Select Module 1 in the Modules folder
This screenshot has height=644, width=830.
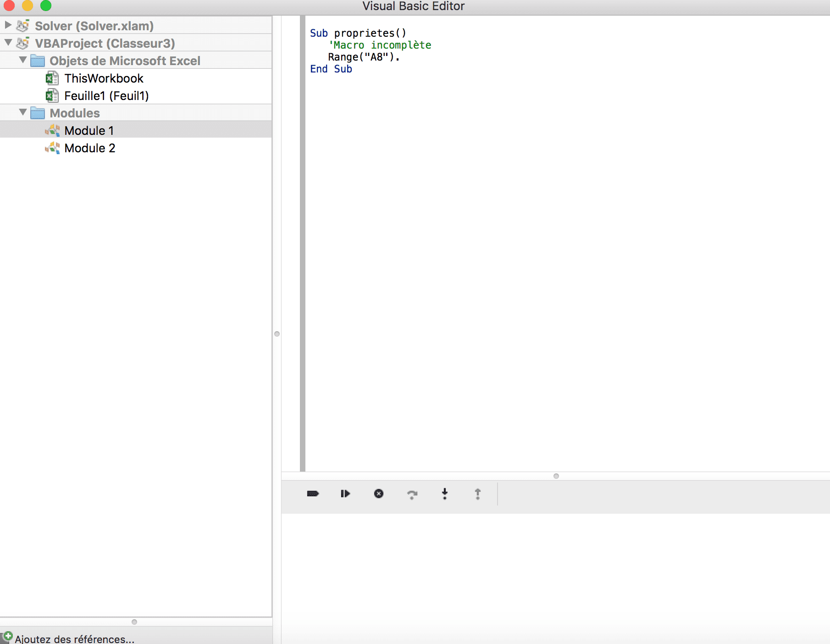(x=89, y=131)
